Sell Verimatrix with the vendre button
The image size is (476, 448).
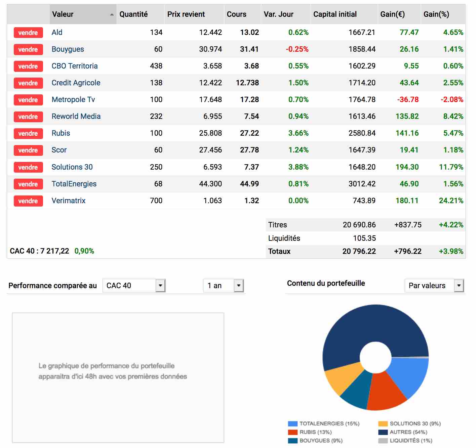click(28, 201)
